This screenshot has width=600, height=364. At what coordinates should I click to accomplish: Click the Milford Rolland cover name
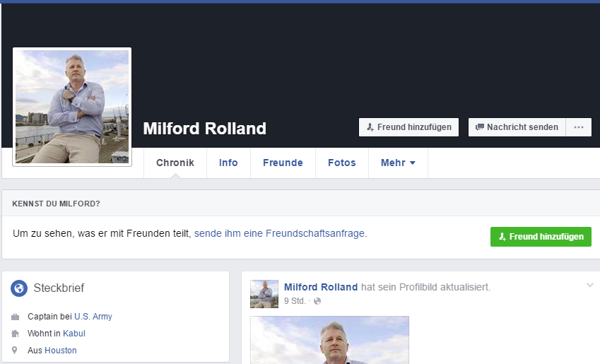[x=204, y=129]
